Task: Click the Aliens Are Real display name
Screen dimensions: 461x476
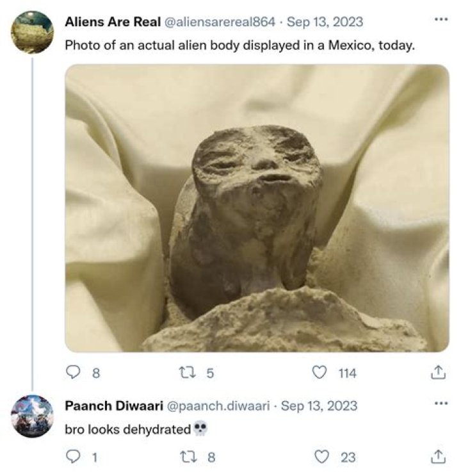Action: [x=113, y=22]
